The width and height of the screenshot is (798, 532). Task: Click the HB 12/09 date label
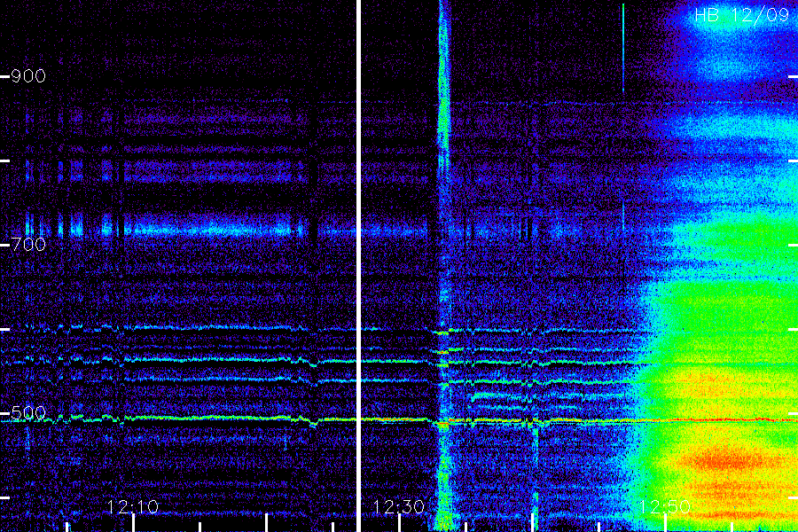[741, 15]
